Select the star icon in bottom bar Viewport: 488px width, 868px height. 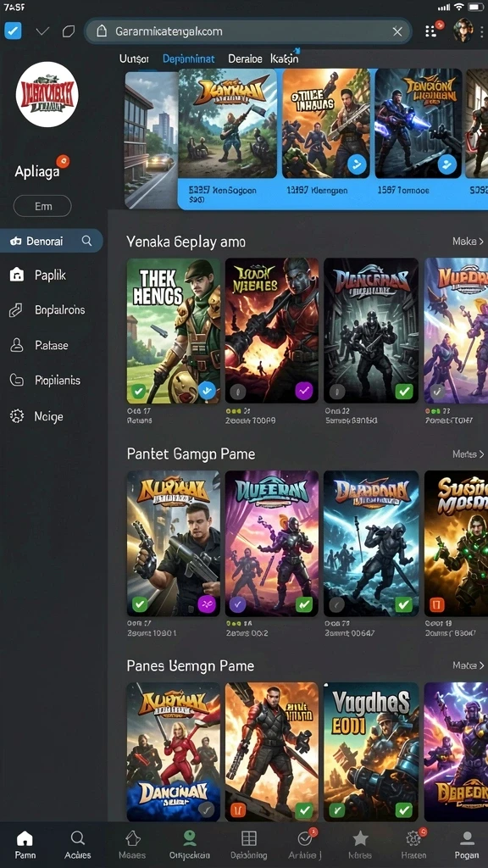360,838
